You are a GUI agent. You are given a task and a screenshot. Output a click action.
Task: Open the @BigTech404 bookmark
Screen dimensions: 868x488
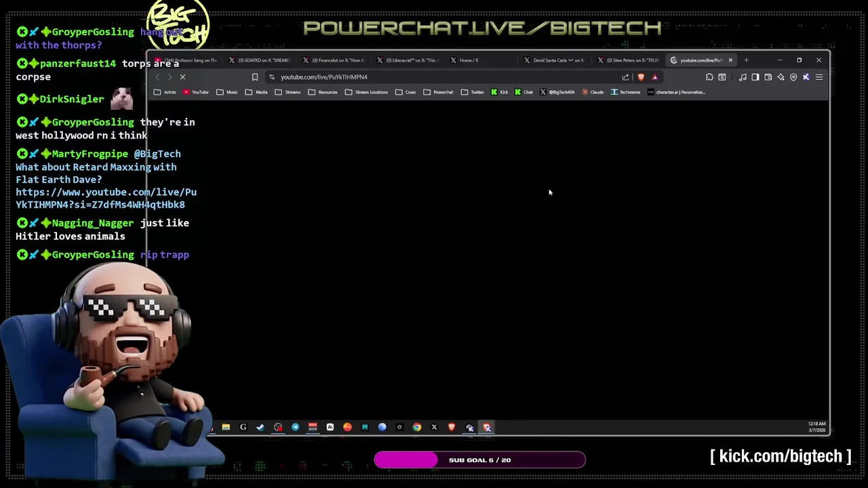pos(557,92)
